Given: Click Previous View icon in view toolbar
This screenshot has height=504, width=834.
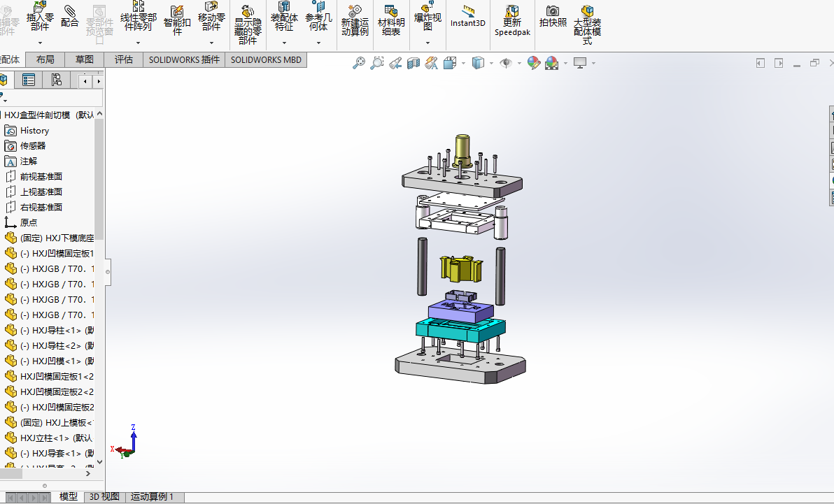Looking at the screenshot, I should [395, 64].
